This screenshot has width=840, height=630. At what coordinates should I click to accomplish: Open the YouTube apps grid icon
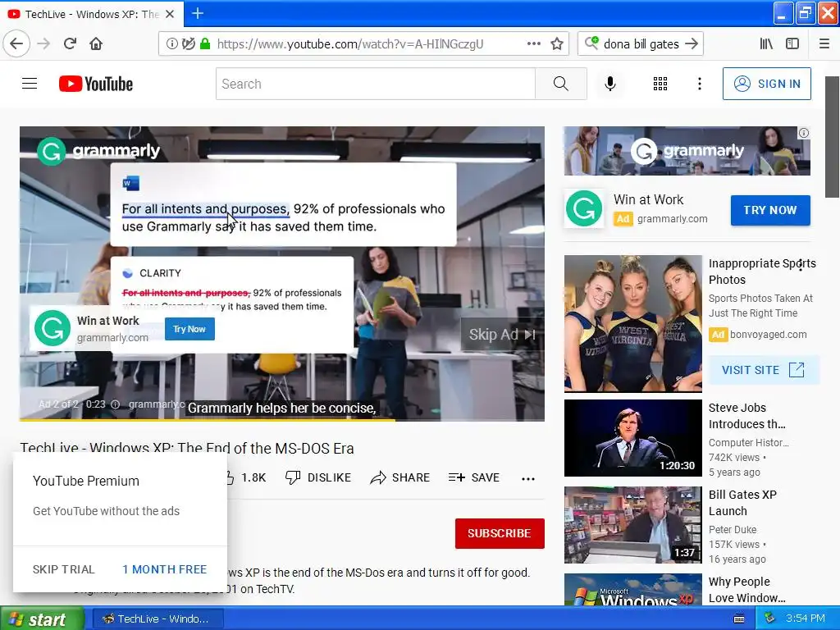point(660,84)
